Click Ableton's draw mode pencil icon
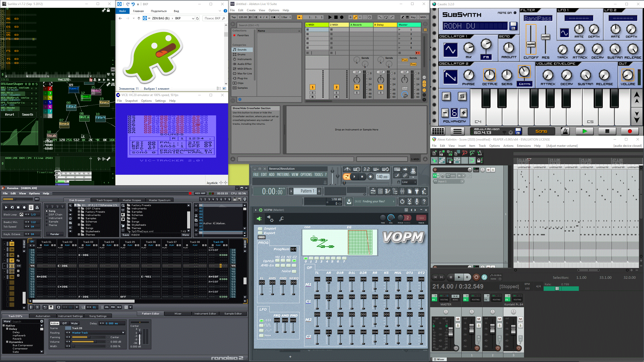The image size is (644, 362). (x=403, y=17)
